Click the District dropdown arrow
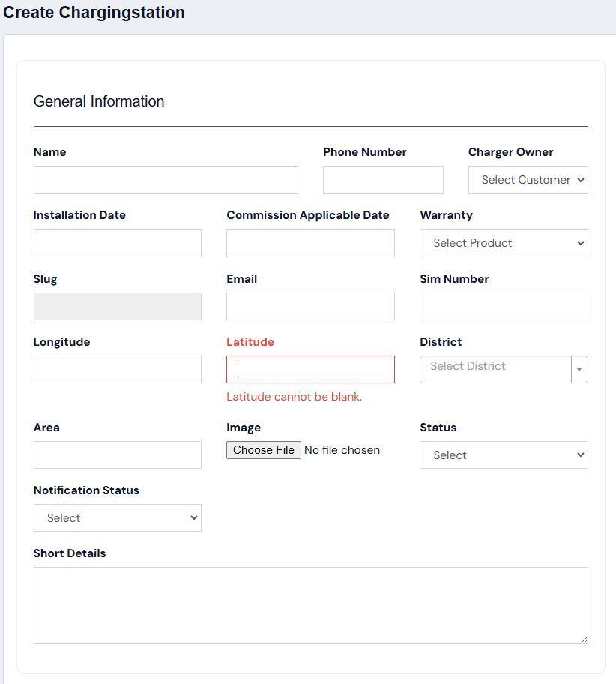This screenshot has width=616, height=684. [x=579, y=369]
